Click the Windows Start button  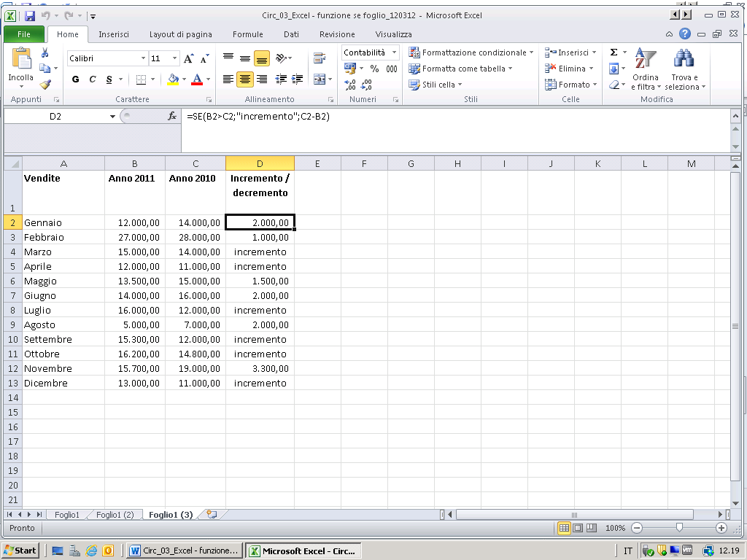[20, 551]
